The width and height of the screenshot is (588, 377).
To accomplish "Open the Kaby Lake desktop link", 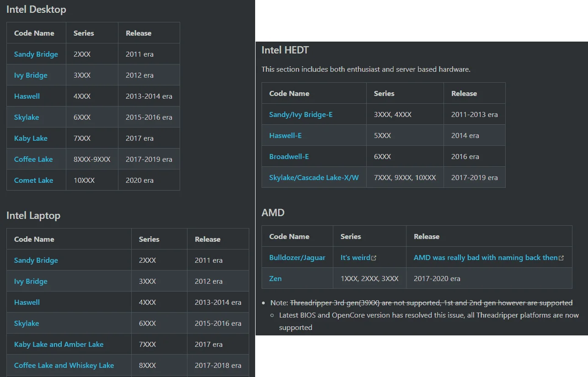I will pyautogui.click(x=31, y=138).
